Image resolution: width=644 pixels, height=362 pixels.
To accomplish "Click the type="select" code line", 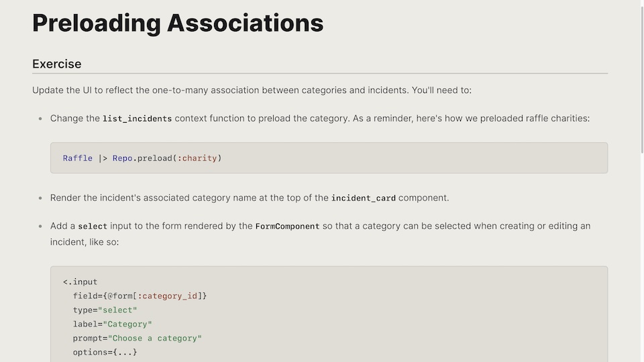I will pyautogui.click(x=105, y=310).
